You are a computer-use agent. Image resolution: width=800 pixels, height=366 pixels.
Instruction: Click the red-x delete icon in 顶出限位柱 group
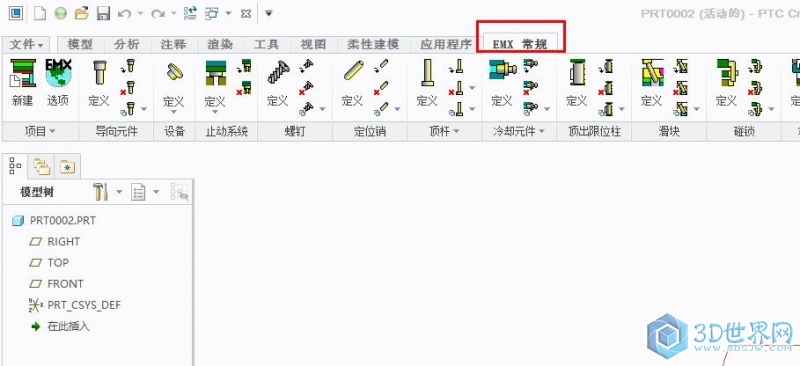pyautogui.click(x=606, y=88)
